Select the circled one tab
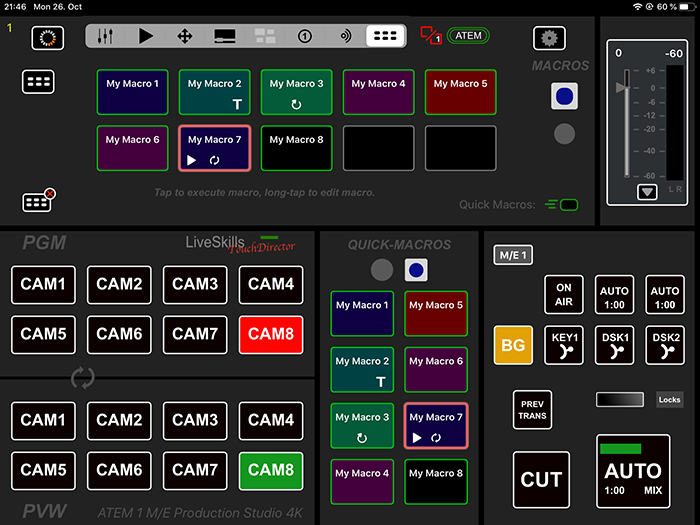Image resolution: width=700 pixels, height=525 pixels. point(305,36)
